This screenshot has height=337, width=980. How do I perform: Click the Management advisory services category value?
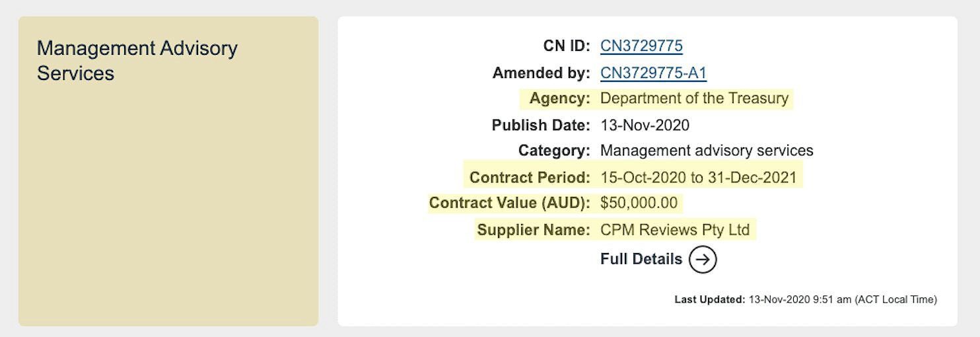pyautogui.click(x=707, y=151)
